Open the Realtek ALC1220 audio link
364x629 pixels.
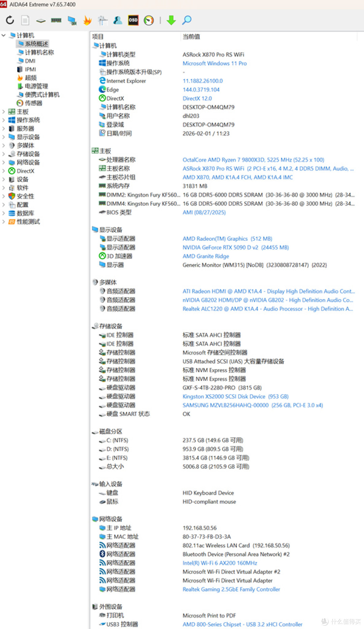click(268, 309)
